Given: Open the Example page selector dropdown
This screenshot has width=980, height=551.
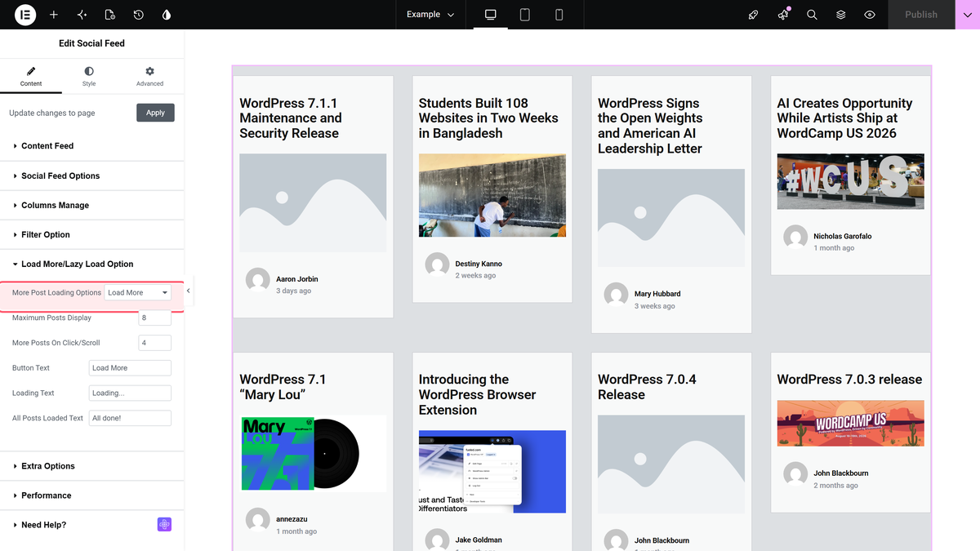Looking at the screenshot, I should [x=430, y=15].
